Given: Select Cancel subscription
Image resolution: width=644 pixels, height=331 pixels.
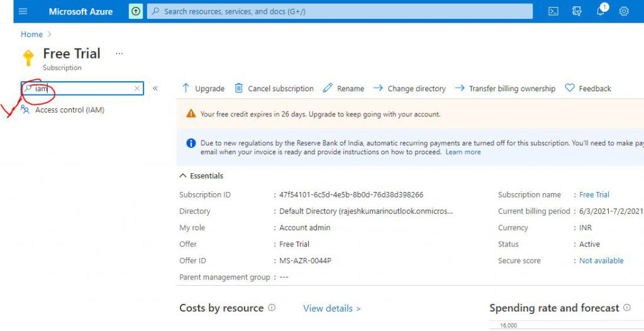Looking at the screenshot, I should click(x=274, y=89).
